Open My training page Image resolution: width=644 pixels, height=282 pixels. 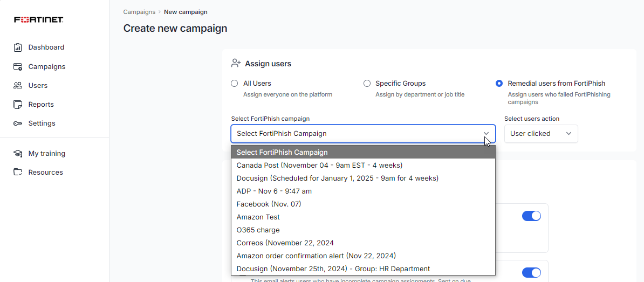pyautogui.click(x=47, y=154)
